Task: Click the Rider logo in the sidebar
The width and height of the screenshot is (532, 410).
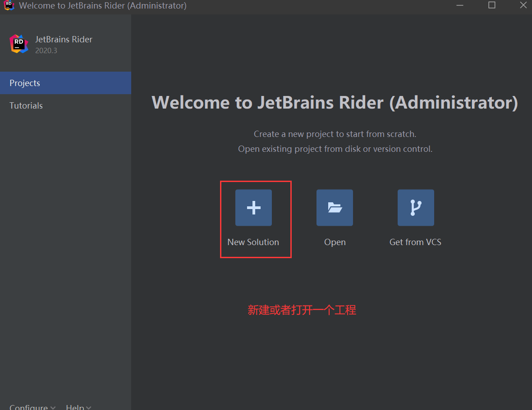Action: [19, 44]
